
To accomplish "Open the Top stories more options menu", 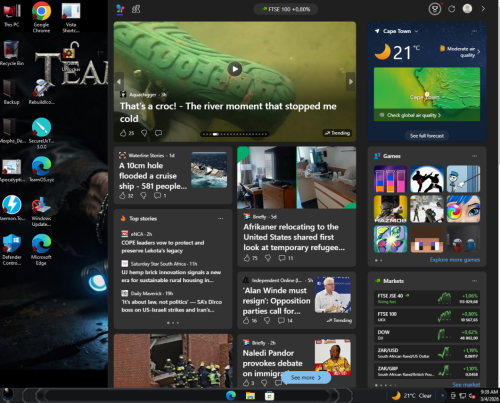I will point(221,219).
